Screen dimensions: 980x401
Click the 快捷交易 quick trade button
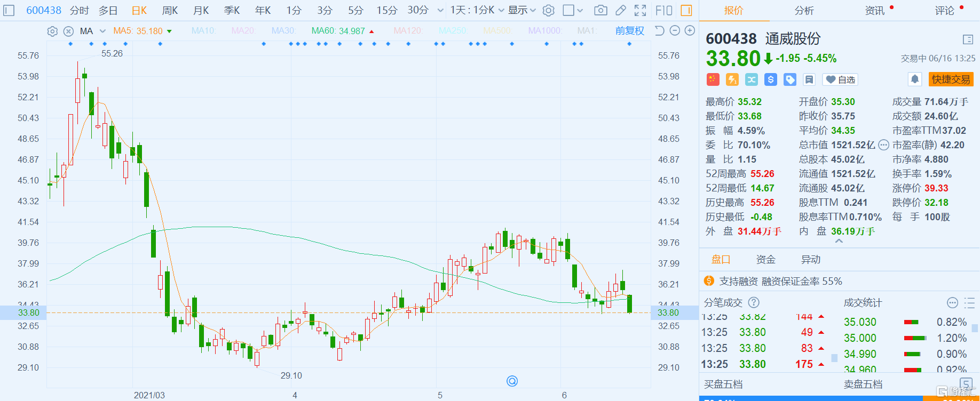[x=951, y=79]
